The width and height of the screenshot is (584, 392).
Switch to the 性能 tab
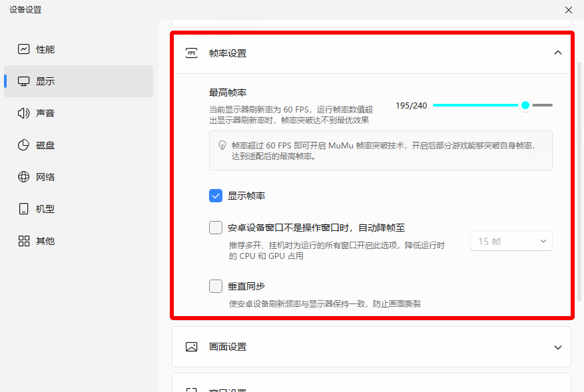coord(45,49)
